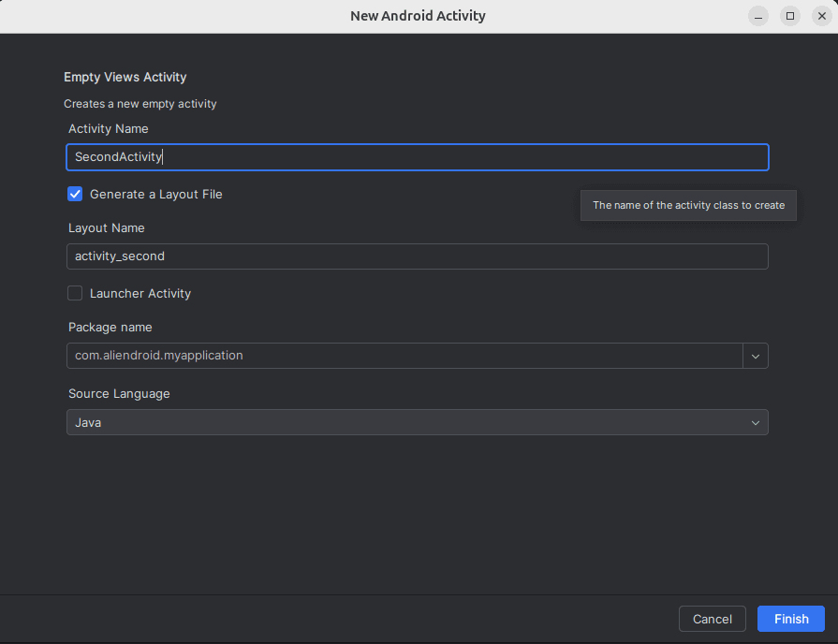The image size is (838, 644).
Task: Click the Source Language label
Action: (119, 394)
